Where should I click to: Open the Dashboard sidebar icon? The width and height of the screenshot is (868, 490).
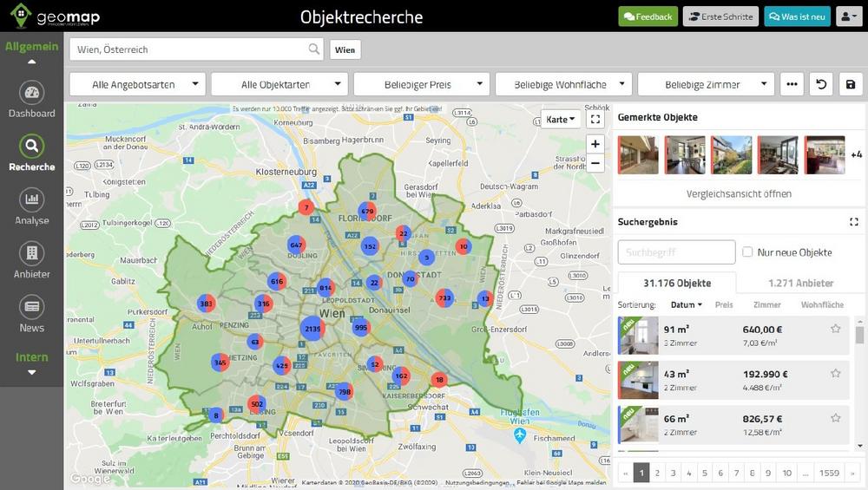pos(32,94)
